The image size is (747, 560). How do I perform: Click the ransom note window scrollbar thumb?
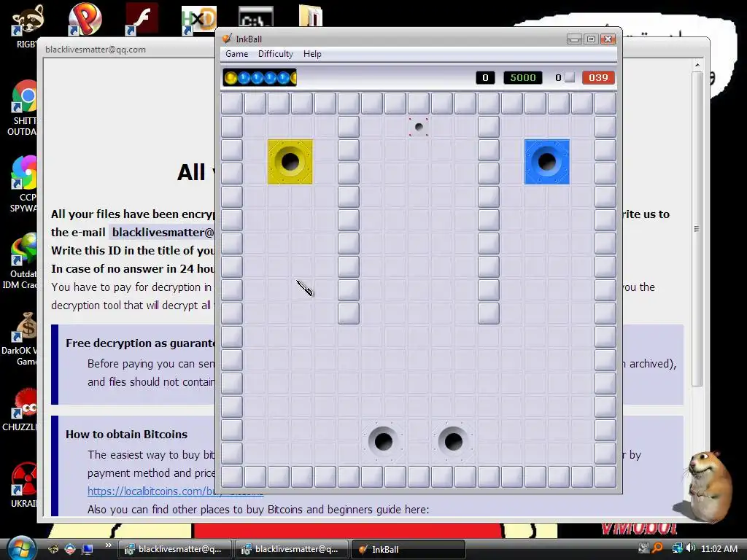(x=697, y=229)
